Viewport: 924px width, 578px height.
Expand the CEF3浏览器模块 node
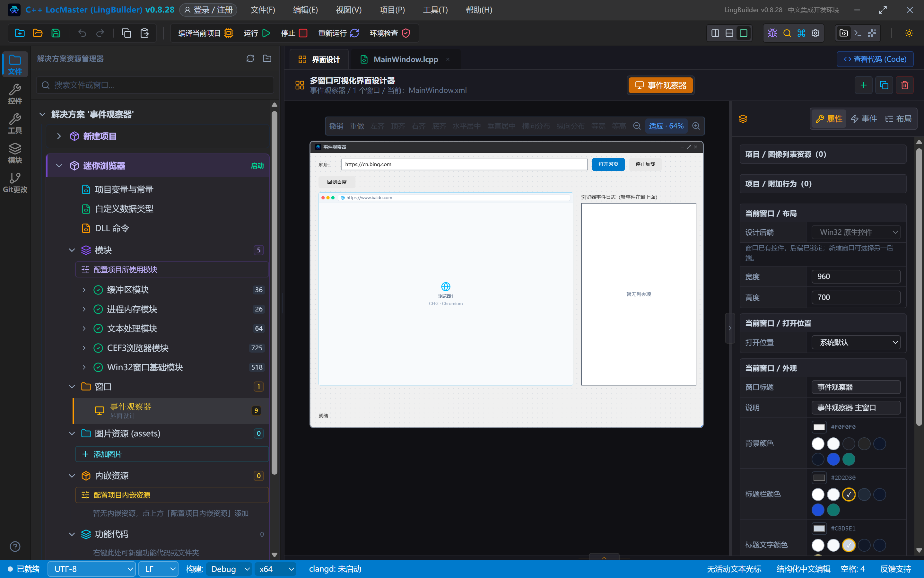[84, 348]
